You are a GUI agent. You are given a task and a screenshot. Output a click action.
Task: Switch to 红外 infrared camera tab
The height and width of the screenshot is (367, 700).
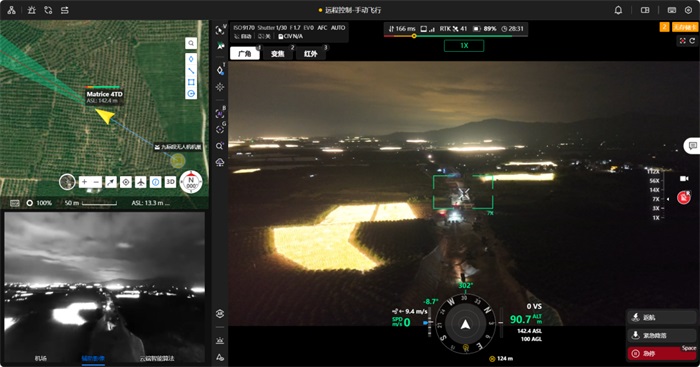pos(311,54)
